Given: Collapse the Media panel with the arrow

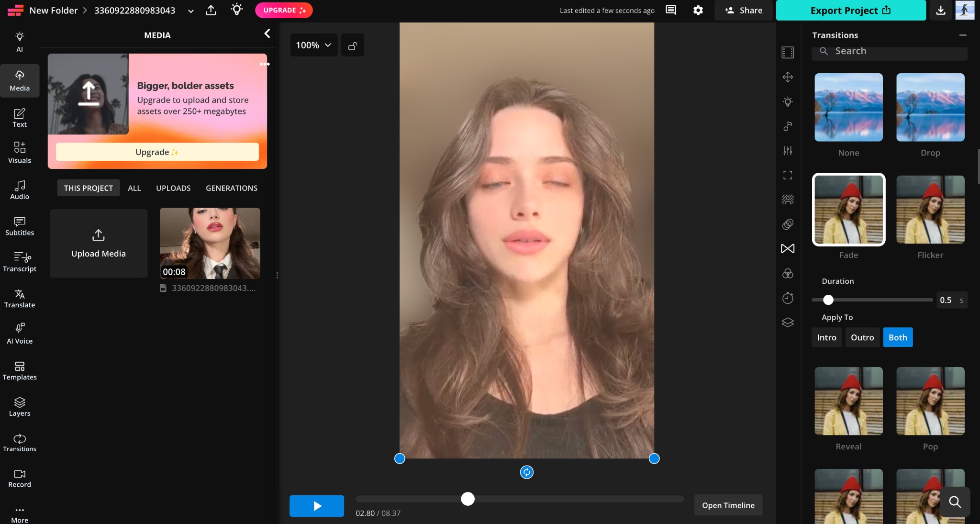Looking at the screenshot, I should [267, 33].
